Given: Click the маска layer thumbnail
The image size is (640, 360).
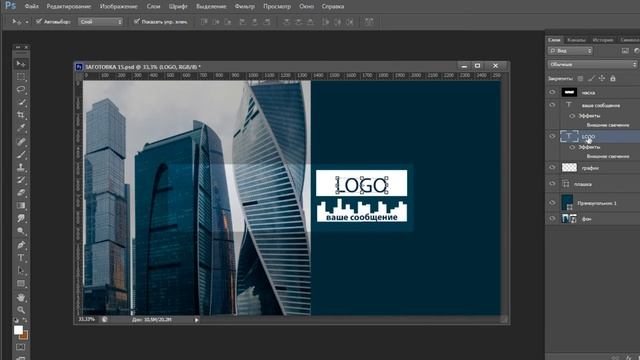Looking at the screenshot, I should coord(569,92).
